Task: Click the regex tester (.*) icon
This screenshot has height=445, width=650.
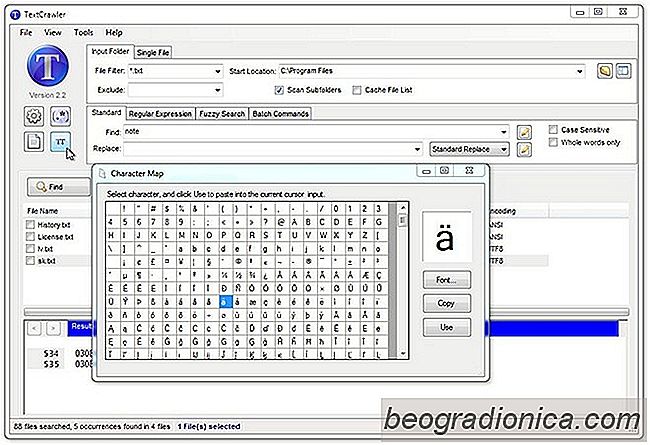Action: click(x=59, y=116)
